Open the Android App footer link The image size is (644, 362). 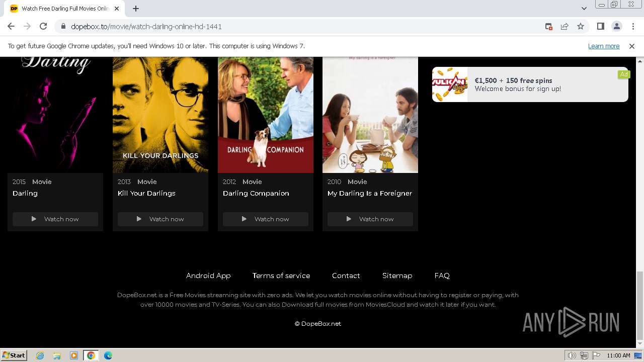(x=208, y=276)
